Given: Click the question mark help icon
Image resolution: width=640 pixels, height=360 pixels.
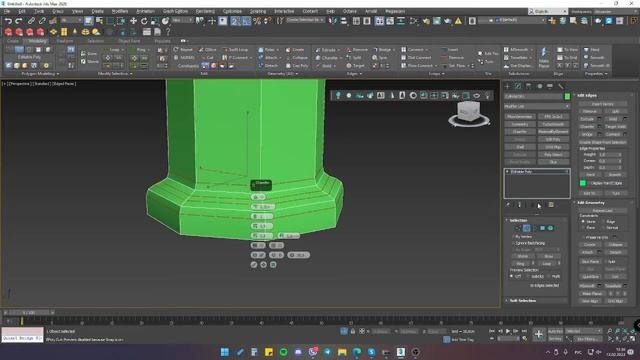Looking at the screenshot, I should pos(168,32).
